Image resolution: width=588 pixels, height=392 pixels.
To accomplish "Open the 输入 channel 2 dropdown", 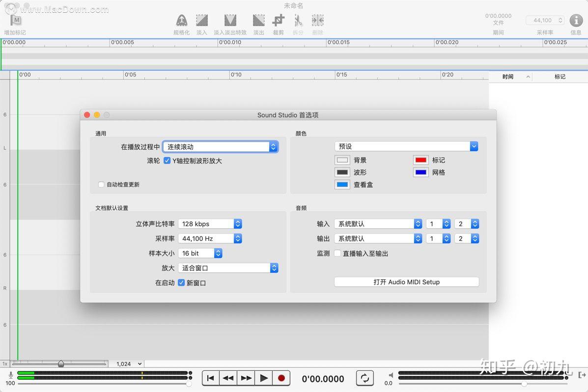I will 467,224.
